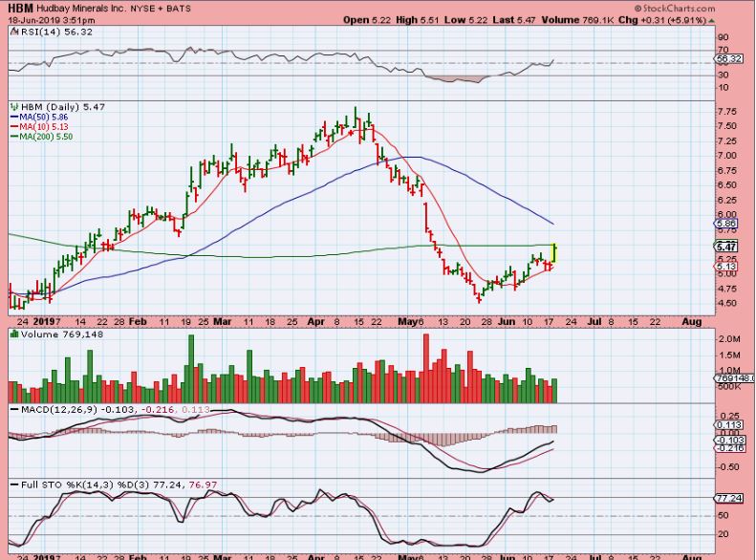Click the small icon before RSI(14) label
The height and width of the screenshot is (560, 756).
pyautogui.click(x=14, y=32)
